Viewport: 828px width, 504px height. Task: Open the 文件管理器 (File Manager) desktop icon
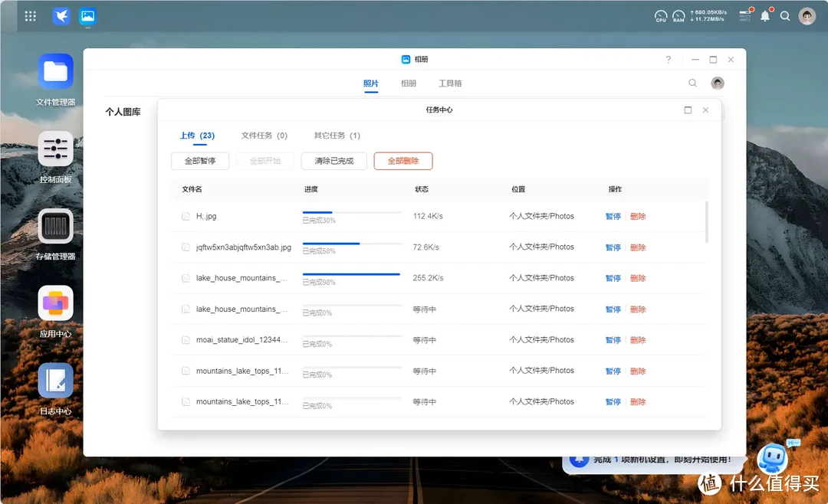coord(55,70)
